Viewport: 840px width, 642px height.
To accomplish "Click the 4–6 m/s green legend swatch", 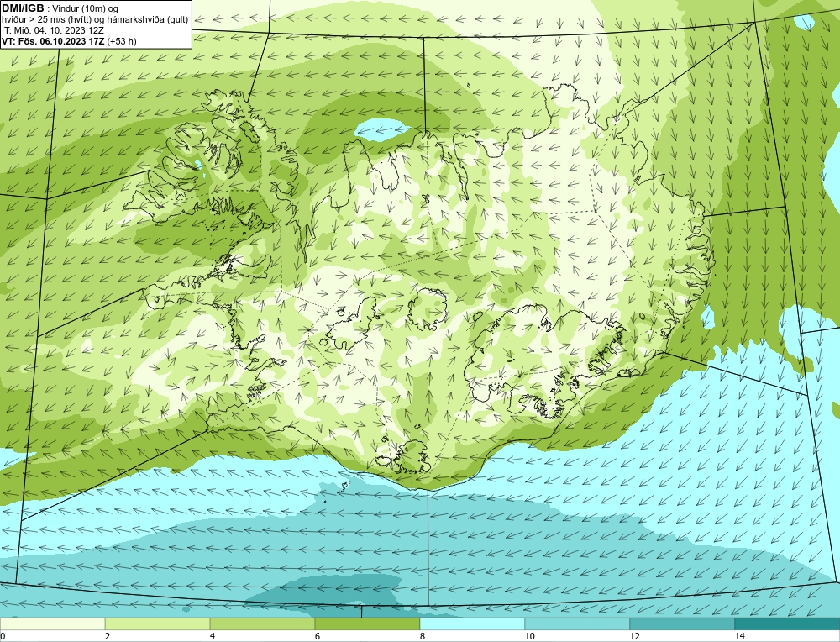I will pos(262,624).
